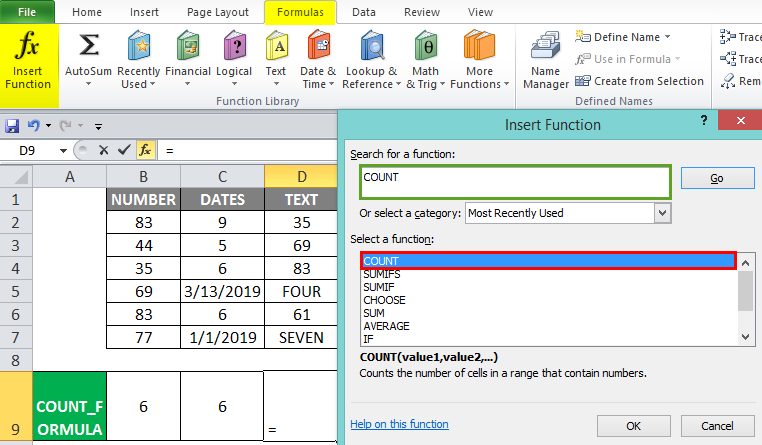The width and height of the screenshot is (762, 445).
Task: Switch to the Insert tab
Action: tap(144, 12)
